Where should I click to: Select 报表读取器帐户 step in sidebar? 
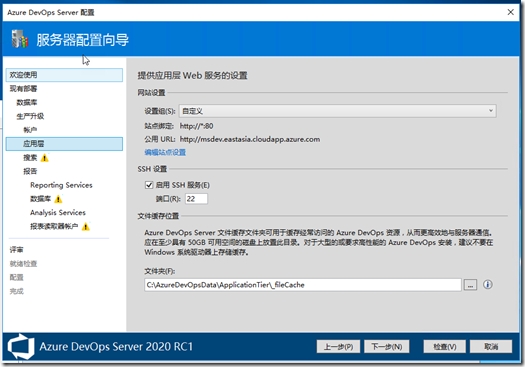click(x=54, y=226)
